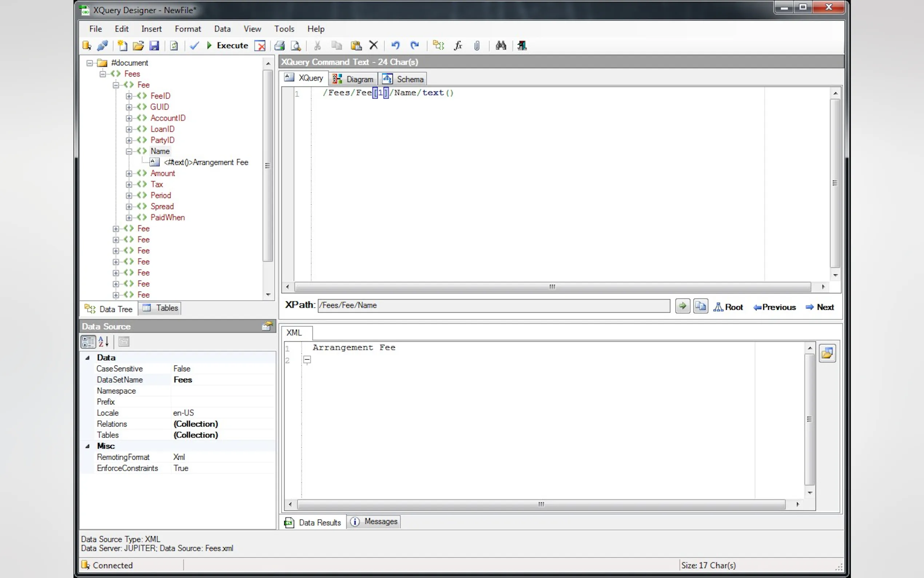
Task: Click the query editor horizontal scrollbar
Action: point(552,287)
